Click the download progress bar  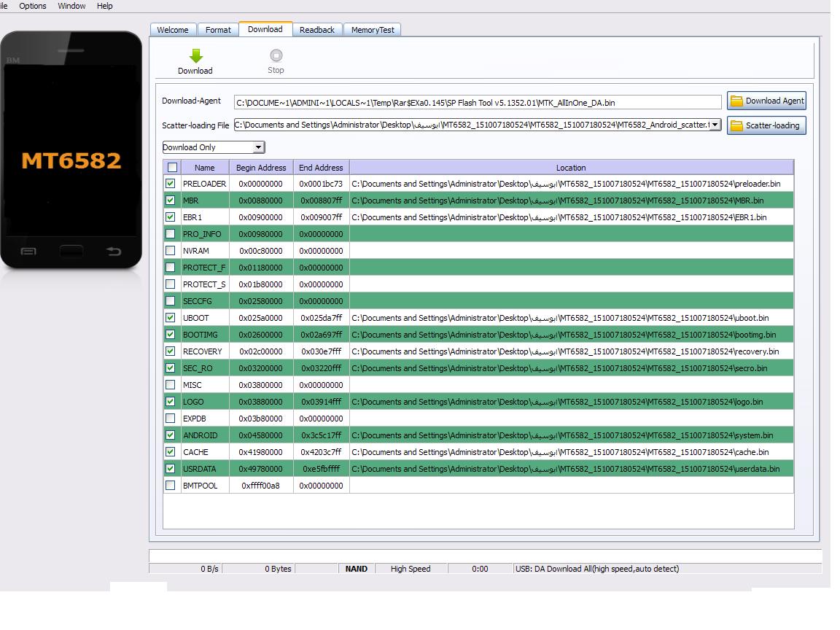pyautogui.click(x=486, y=556)
